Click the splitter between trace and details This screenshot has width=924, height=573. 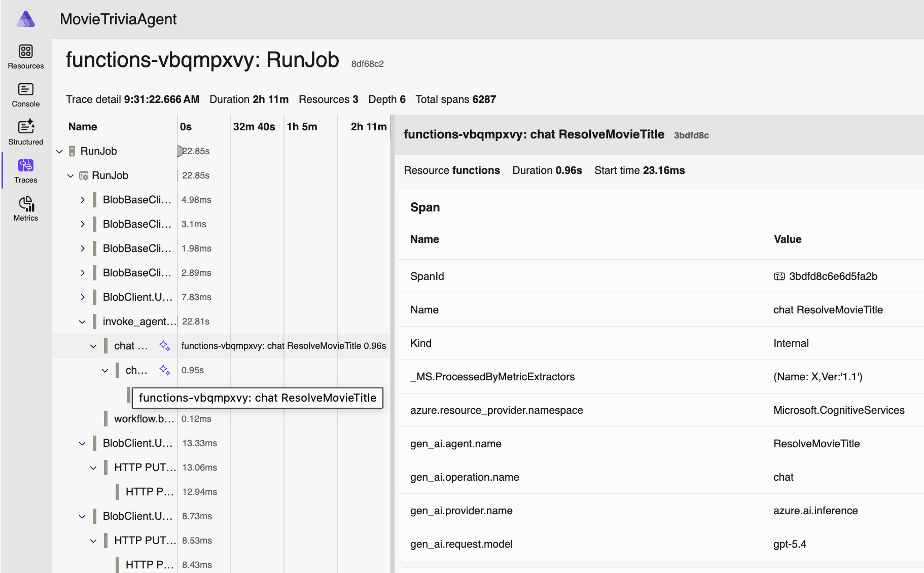[392, 345]
